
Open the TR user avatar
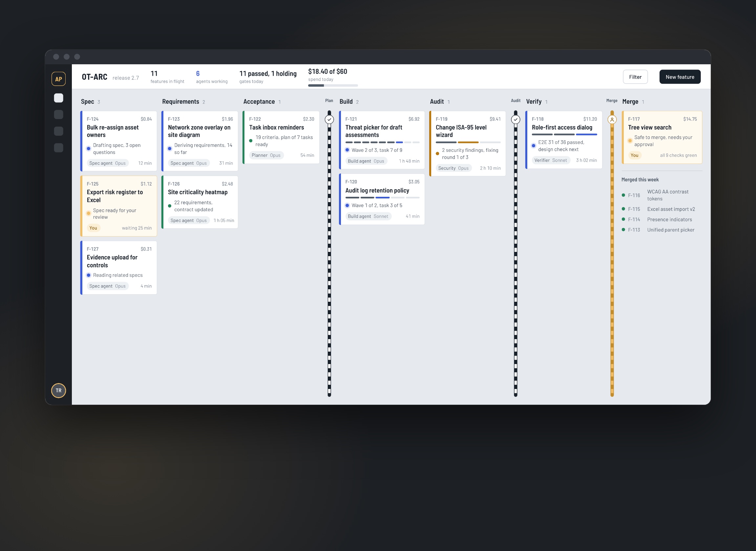(x=58, y=391)
